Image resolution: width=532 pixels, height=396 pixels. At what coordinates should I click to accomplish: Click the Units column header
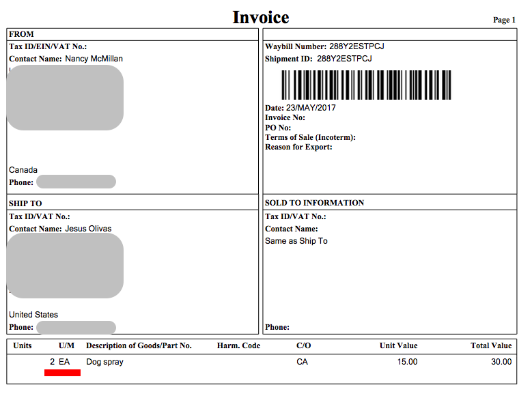[23, 345]
